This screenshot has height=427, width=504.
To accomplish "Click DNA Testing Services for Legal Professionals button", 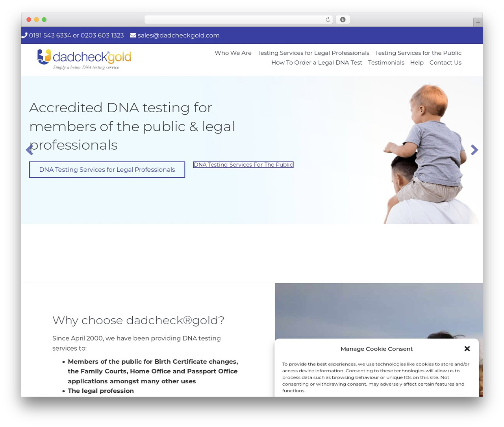I will (x=107, y=169).
